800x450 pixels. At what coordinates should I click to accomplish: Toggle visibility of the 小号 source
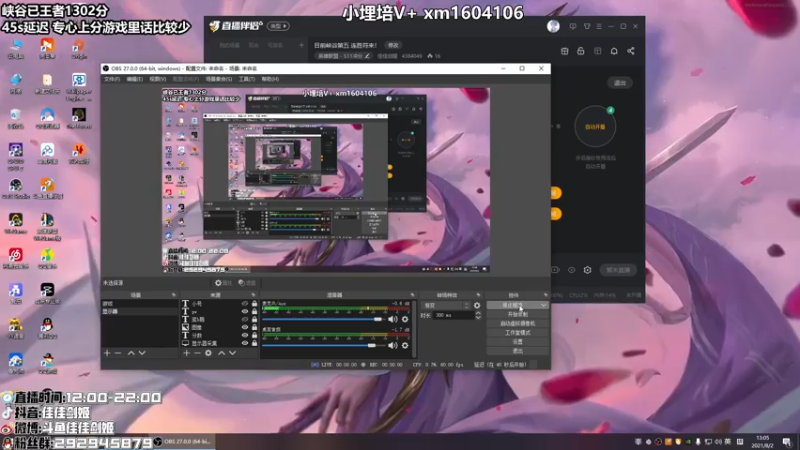(245, 304)
